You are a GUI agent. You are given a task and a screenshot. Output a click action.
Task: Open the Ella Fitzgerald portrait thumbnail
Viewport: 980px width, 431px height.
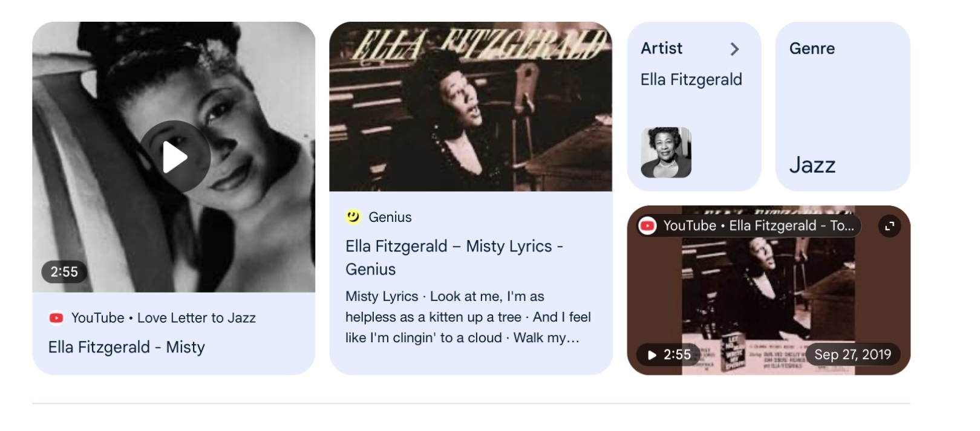[665, 152]
